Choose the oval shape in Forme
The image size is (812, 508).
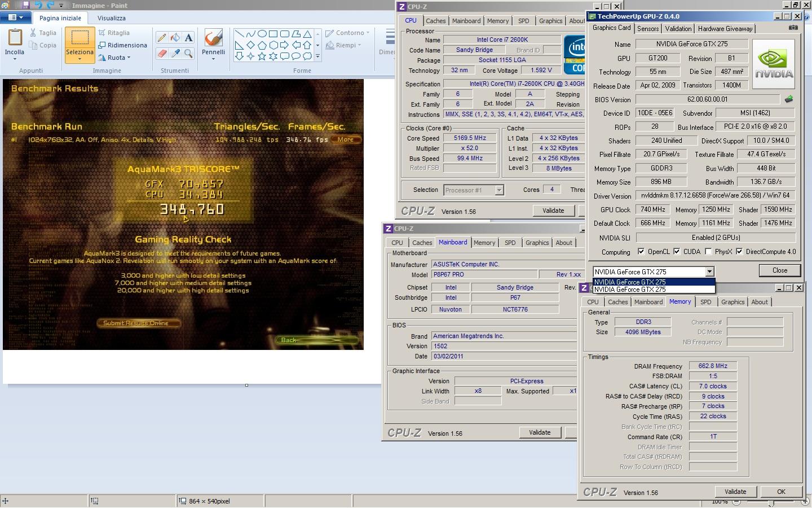coord(262,34)
